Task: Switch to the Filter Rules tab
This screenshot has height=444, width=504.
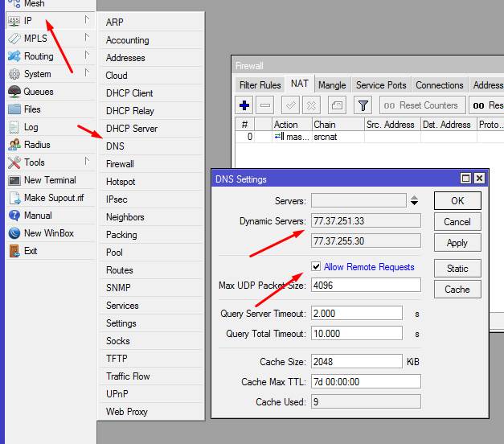Action: tap(260, 85)
